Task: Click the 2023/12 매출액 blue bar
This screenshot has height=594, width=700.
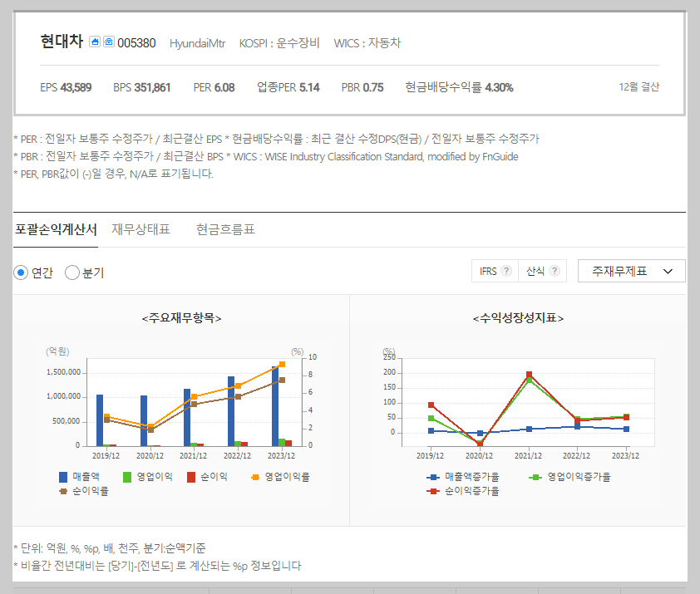Action: coord(275,406)
